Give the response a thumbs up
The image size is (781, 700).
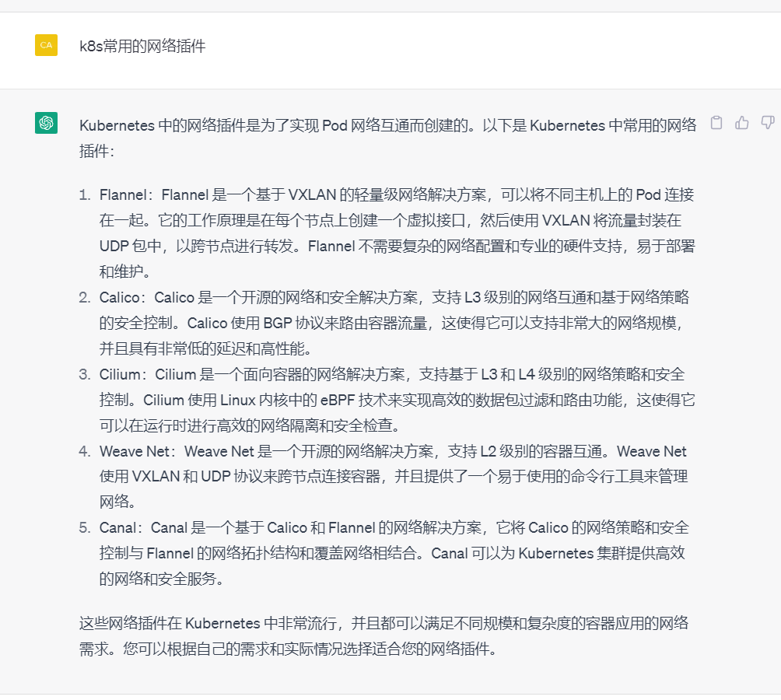(741, 123)
